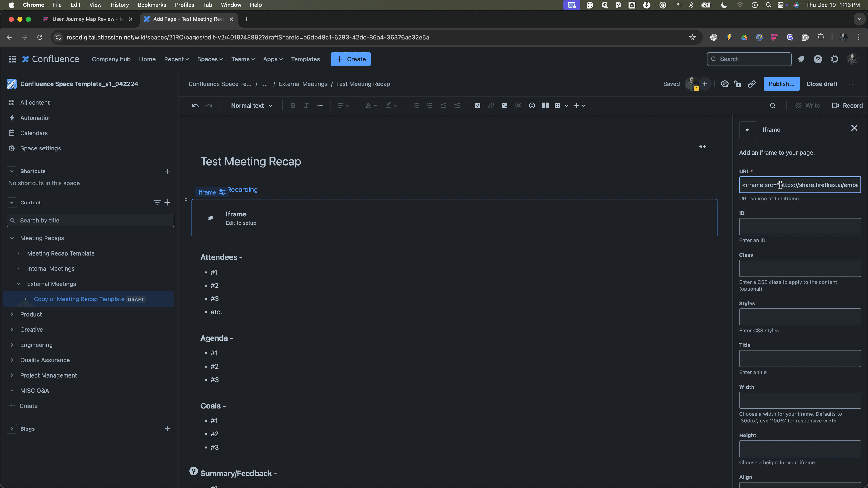
Task: Open the find and replace search
Action: (773, 106)
